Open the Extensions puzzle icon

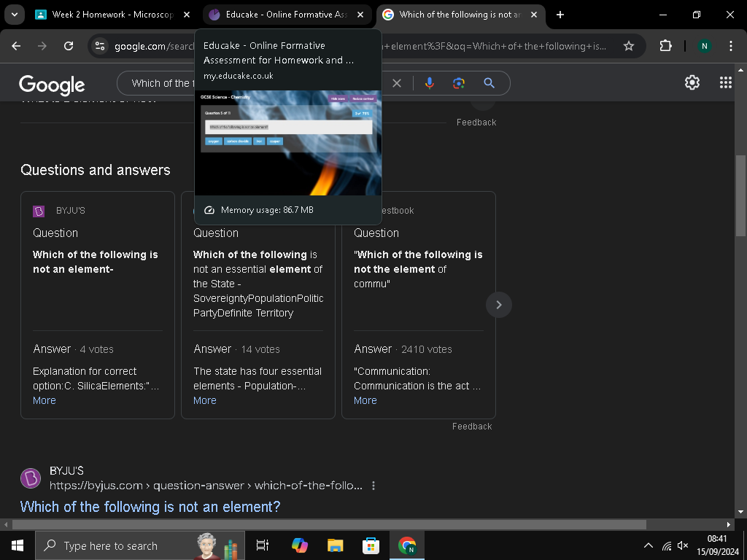pos(665,46)
